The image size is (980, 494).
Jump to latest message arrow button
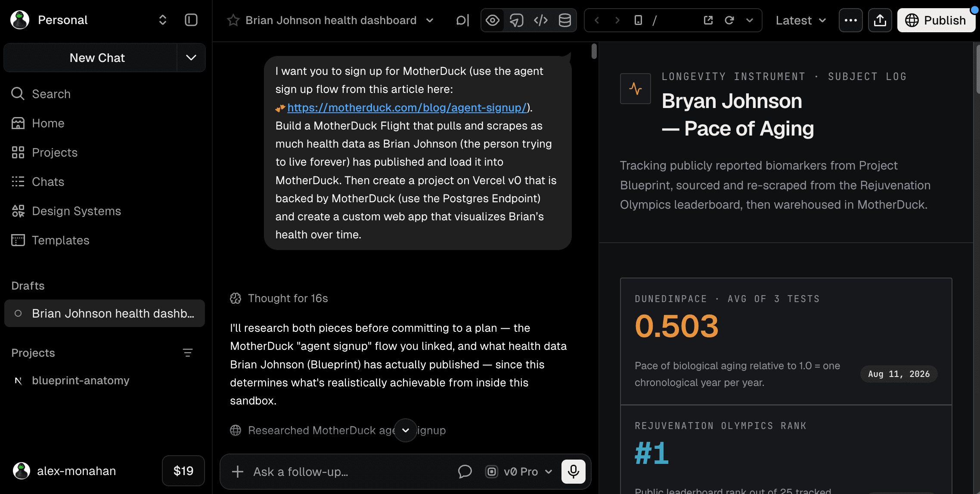[406, 430]
